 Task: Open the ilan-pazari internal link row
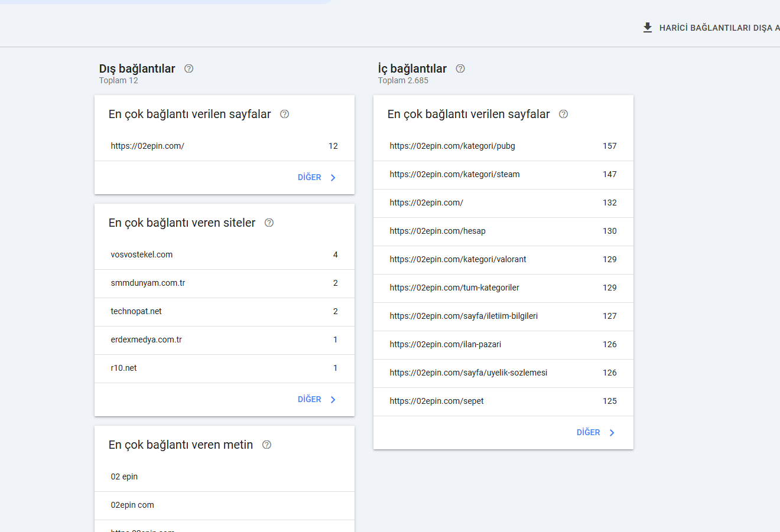[503, 345]
